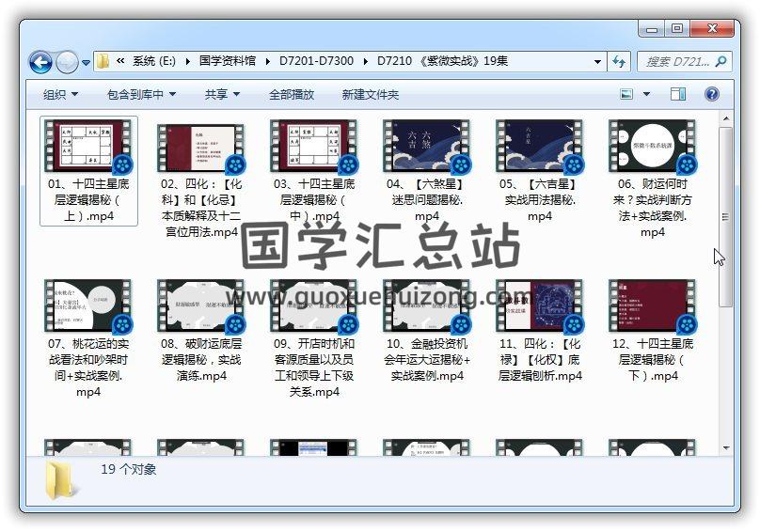Screen dimensions: 760x532
Task: Click file name 10、金融投资机会年运大运揭秘+实战案例.mp4
Action: [427, 359]
